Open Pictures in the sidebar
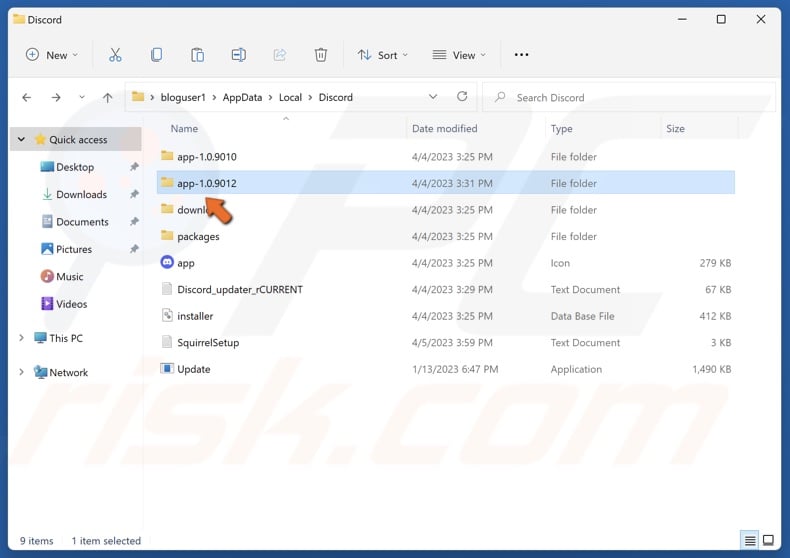The image size is (790, 558). pyautogui.click(x=74, y=249)
